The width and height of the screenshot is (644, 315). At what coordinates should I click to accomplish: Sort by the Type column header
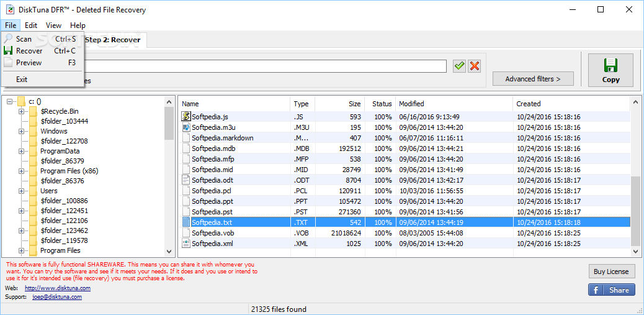click(302, 104)
